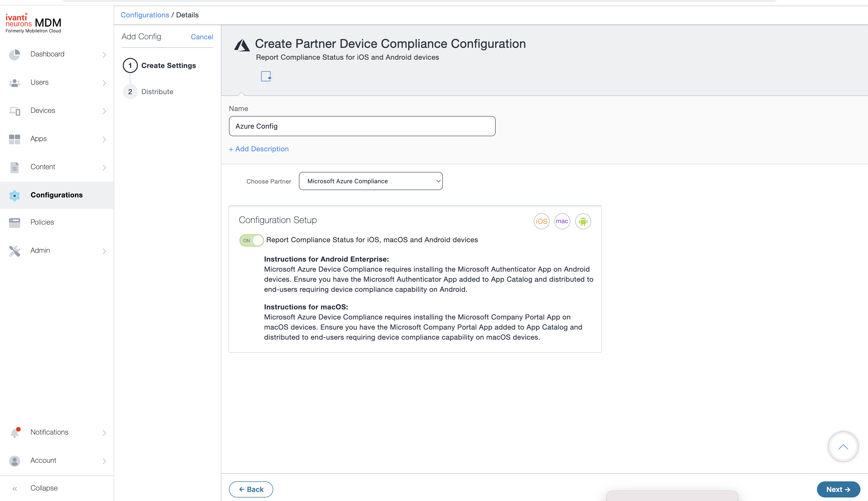
Task: Click the Azure logo icon
Action: coord(242,45)
